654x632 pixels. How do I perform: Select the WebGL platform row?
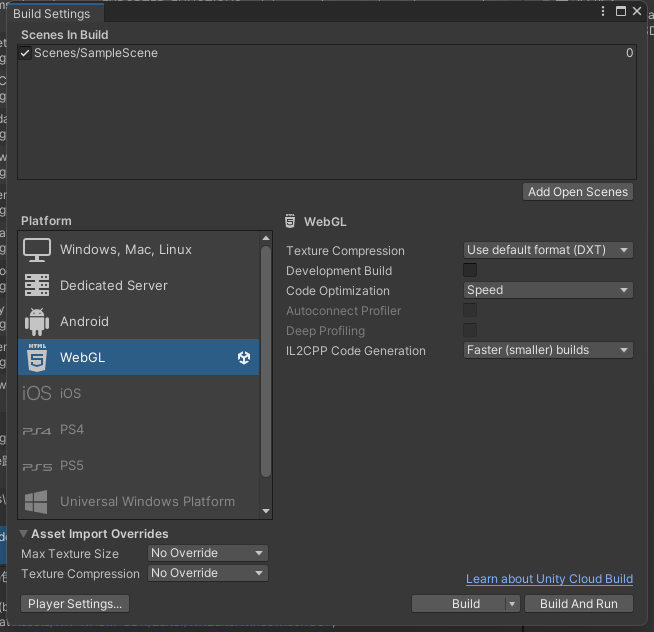click(139, 358)
